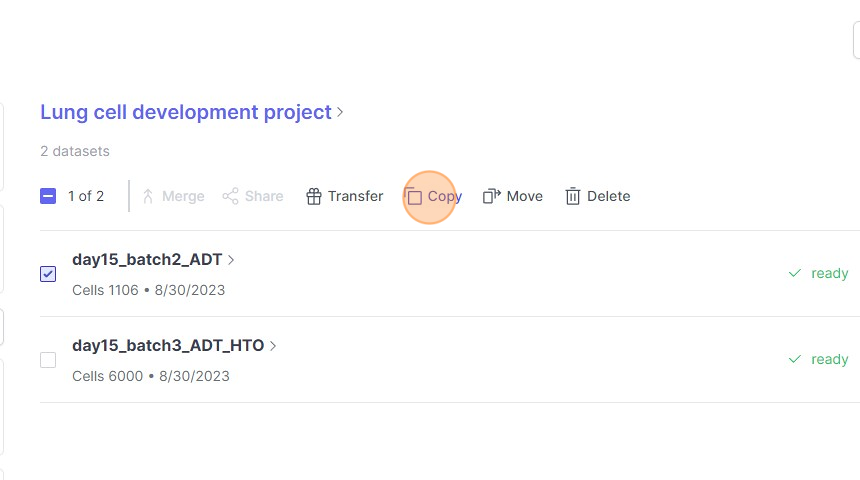This screenshot has height=480, width=860.
Task: Check the day15_batch3_ADT_HTO dataset checkbox
Action: point(48,359)
